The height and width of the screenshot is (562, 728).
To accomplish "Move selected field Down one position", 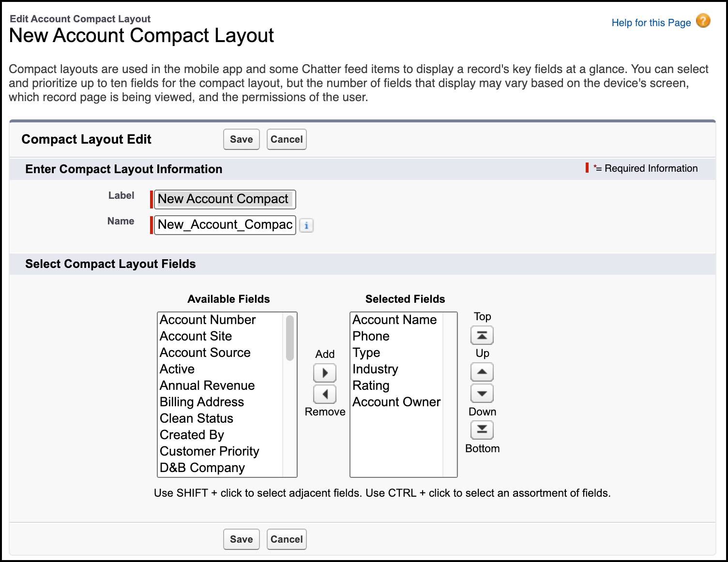I will click(482, 393).
